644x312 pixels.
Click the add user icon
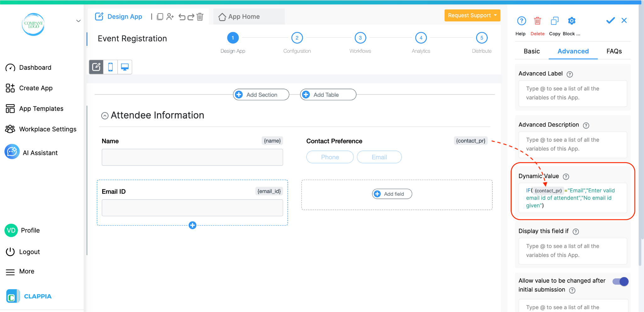pyautogui.click(x=170, y=17)
